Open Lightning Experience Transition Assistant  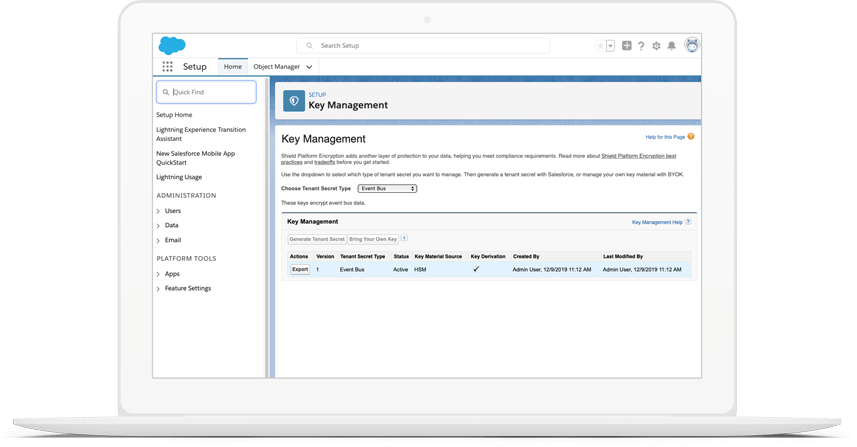tap(201, 134)
